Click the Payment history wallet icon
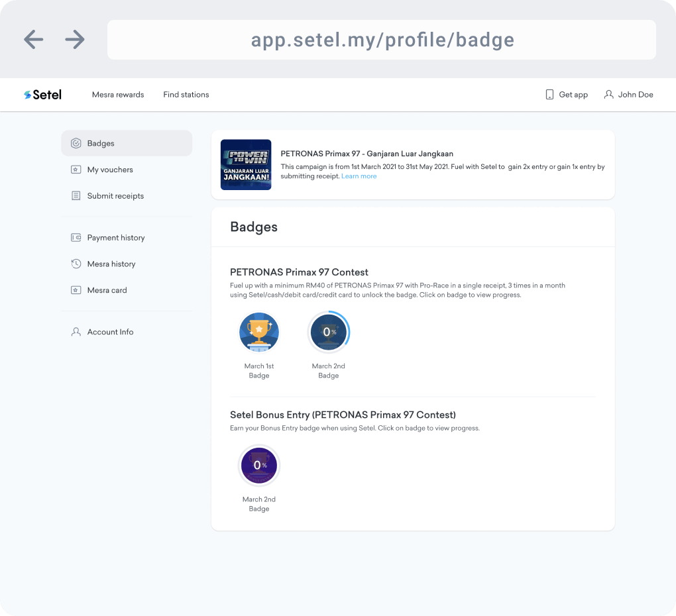Image resolution: width=676 pixels, height=616 pixels. point(76,238)
